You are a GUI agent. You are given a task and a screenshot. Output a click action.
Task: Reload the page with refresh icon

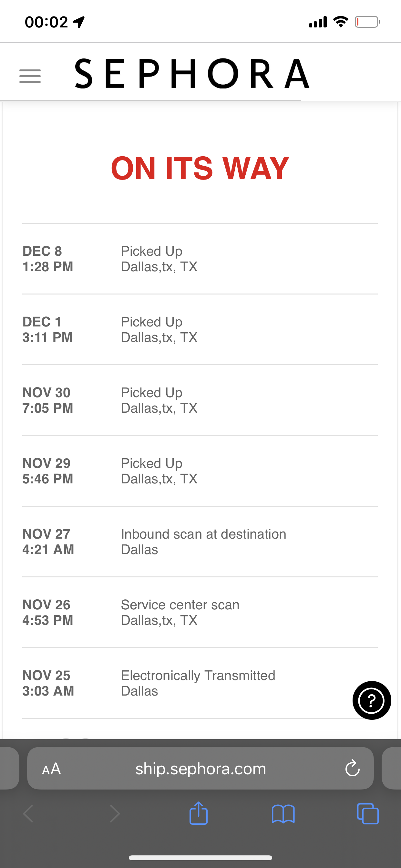point(352,769)
